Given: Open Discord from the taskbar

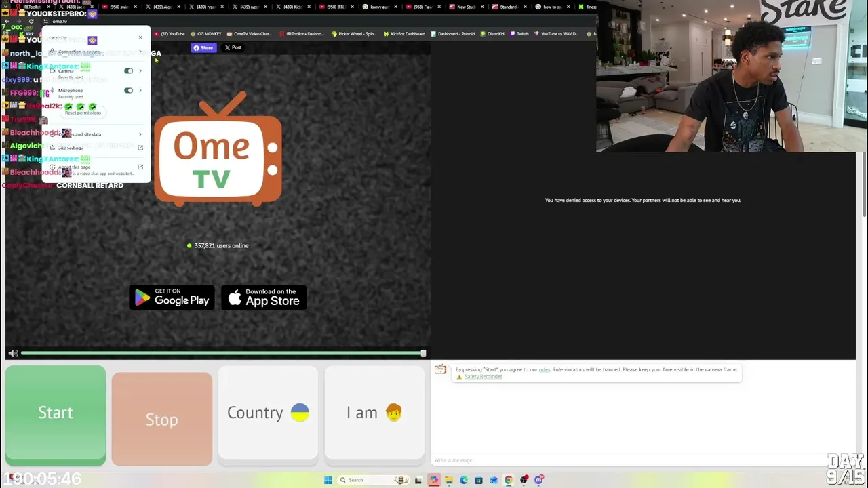Looking at the screenshot, I should tap(539, 480).
